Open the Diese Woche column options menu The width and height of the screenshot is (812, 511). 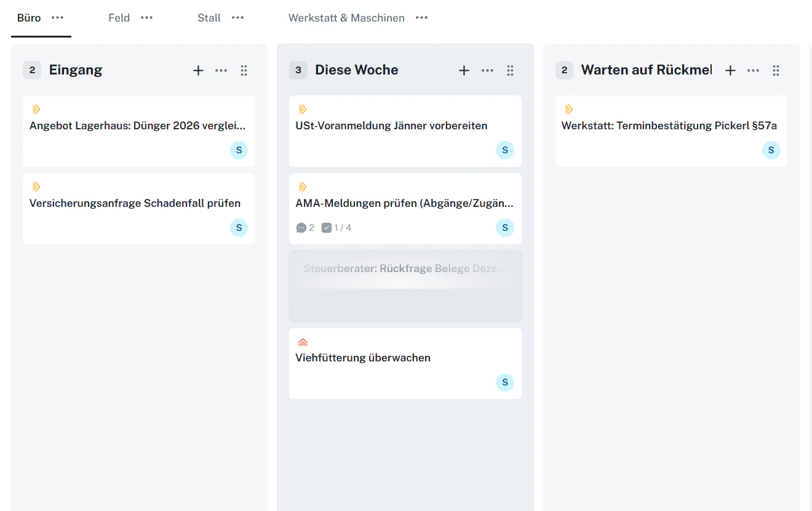click(487, 70)
